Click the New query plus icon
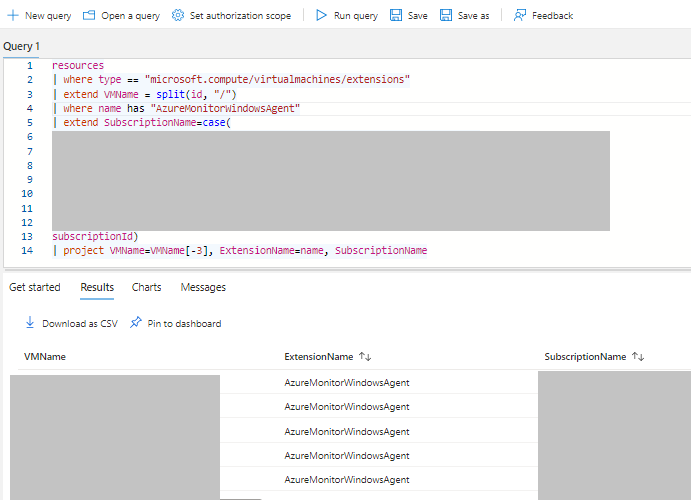The width and height of the screenshot is (691, 500). click(x=13, y=15)
